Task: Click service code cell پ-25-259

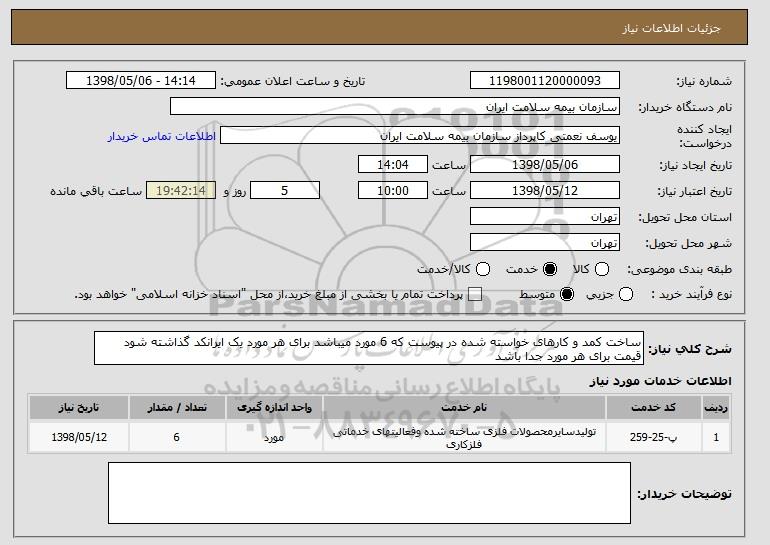Action: 654,437
